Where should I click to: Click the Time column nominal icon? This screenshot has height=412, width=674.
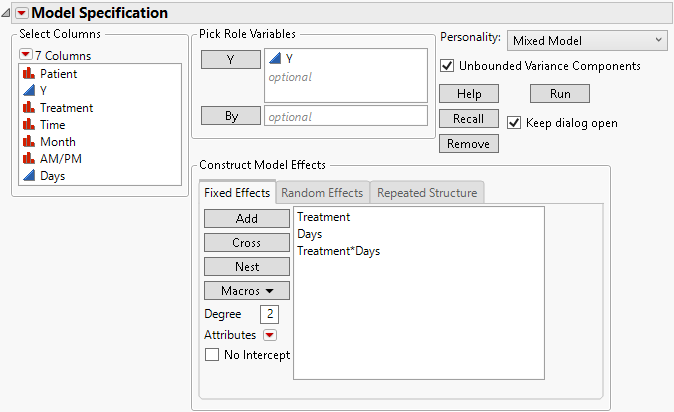(28, 125)
